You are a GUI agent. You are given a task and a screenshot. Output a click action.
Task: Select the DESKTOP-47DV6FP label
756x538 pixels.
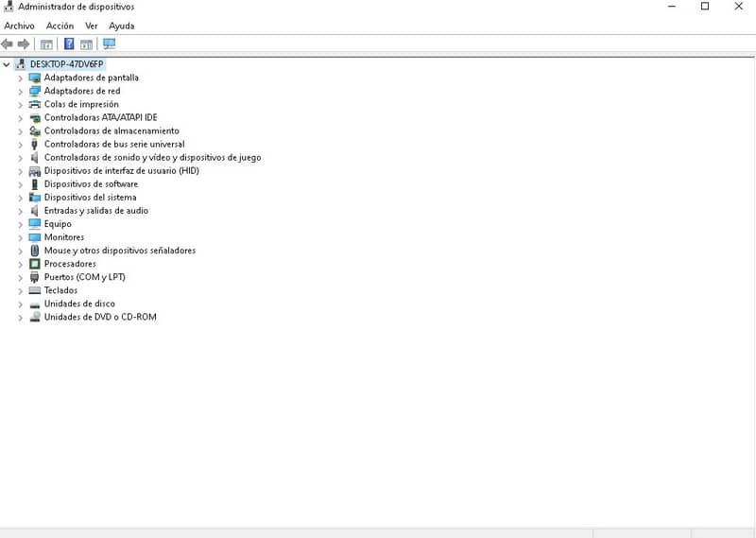66,64
